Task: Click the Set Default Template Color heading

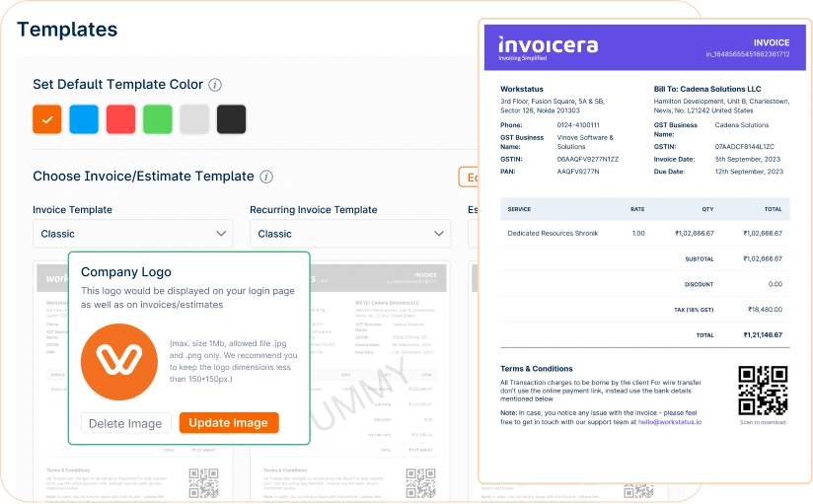Action: [117, 85]
